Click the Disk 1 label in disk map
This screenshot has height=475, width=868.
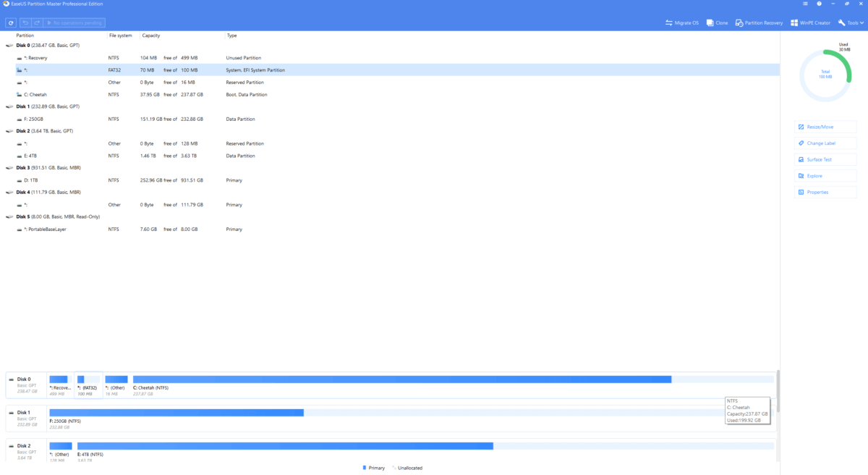[x=24, y=412]
